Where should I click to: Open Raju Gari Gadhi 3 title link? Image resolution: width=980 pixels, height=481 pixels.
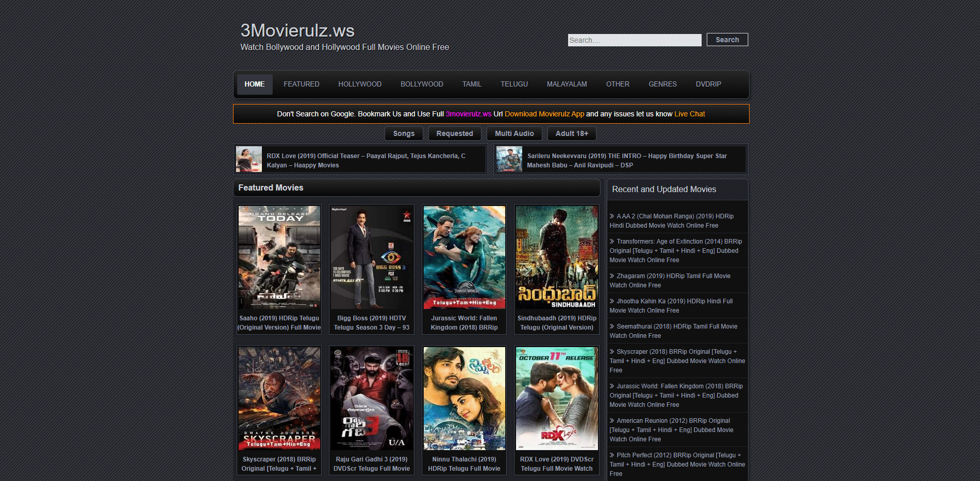pos(372,464)
